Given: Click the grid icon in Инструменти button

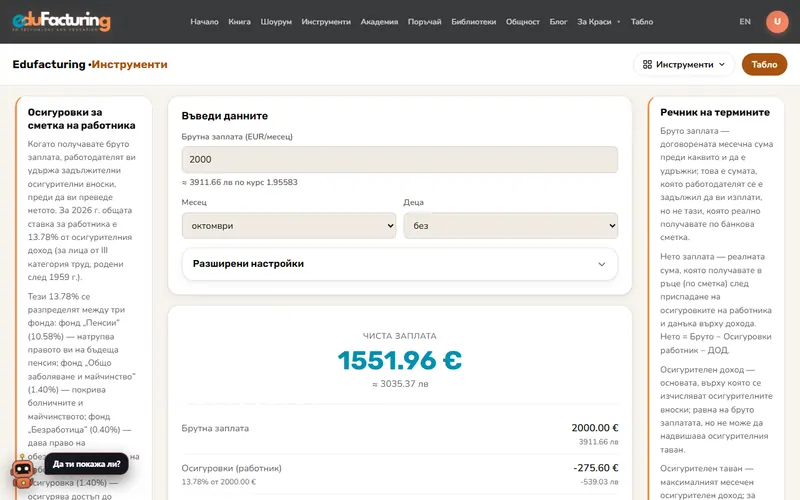Looking at the screenshot, I should (647, 64).
